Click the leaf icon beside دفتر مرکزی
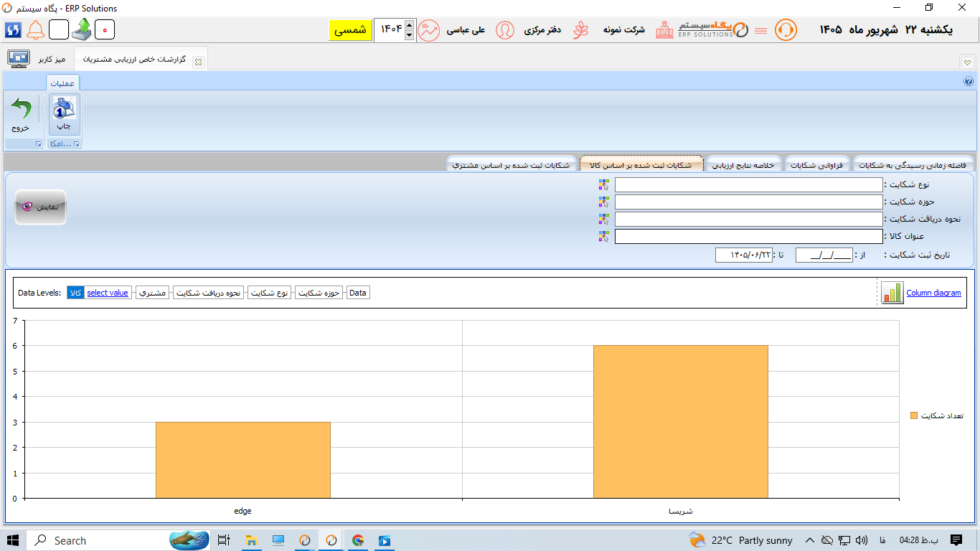The image size is (980, 551). (580, 30)
